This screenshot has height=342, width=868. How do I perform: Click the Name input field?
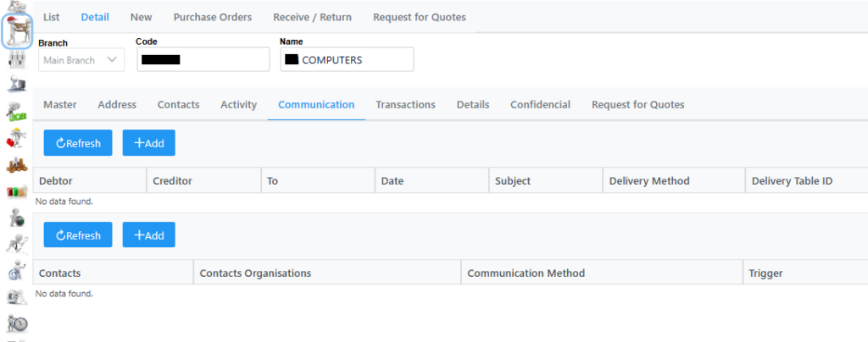coord(347,59)
